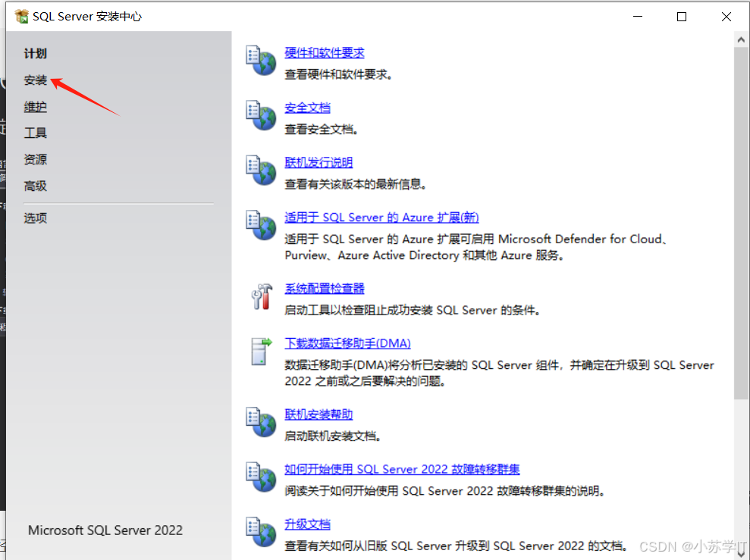Screen dimensions: 750x560
Task: Switch to the 安装 page
Action: (x=36, y=80)
